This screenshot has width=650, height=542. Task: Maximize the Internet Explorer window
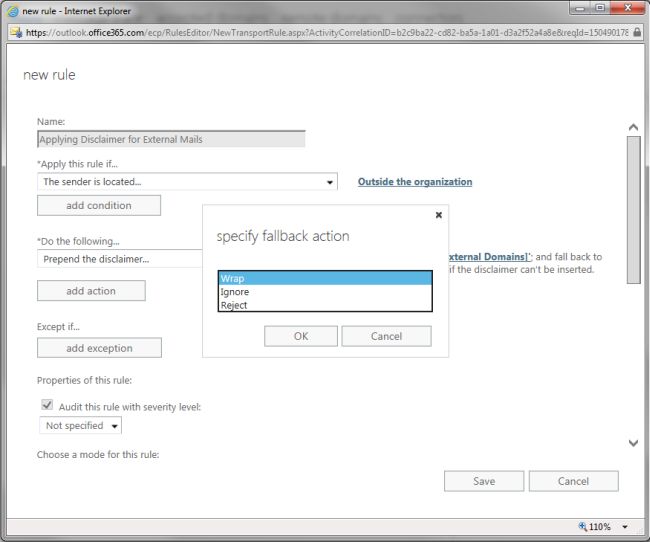coord(600,7)
